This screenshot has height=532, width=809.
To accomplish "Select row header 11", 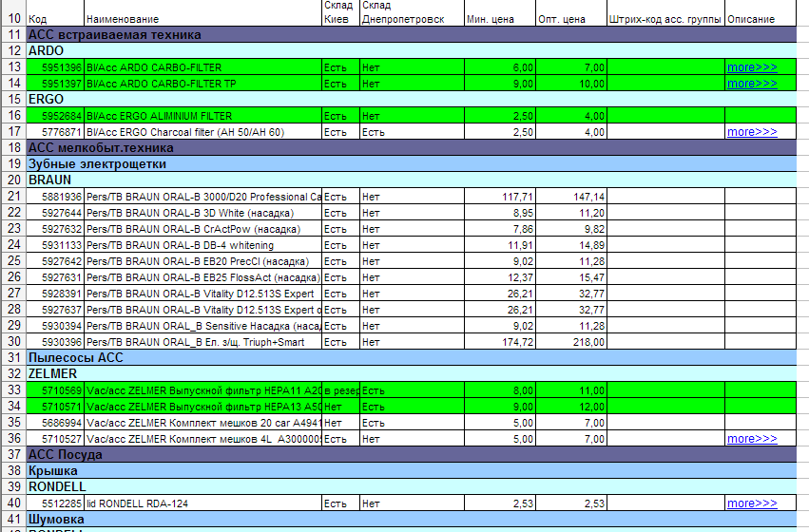I will click(x=14, y=35).
